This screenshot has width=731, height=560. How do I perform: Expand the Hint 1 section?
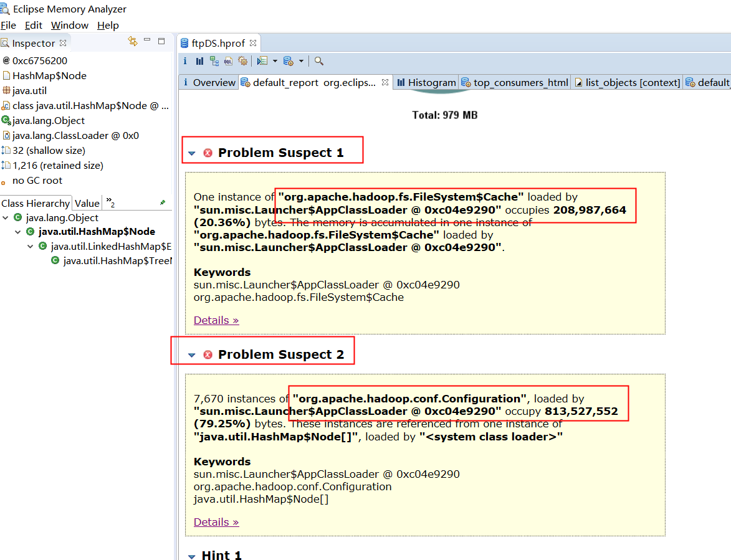coord(192,554)
